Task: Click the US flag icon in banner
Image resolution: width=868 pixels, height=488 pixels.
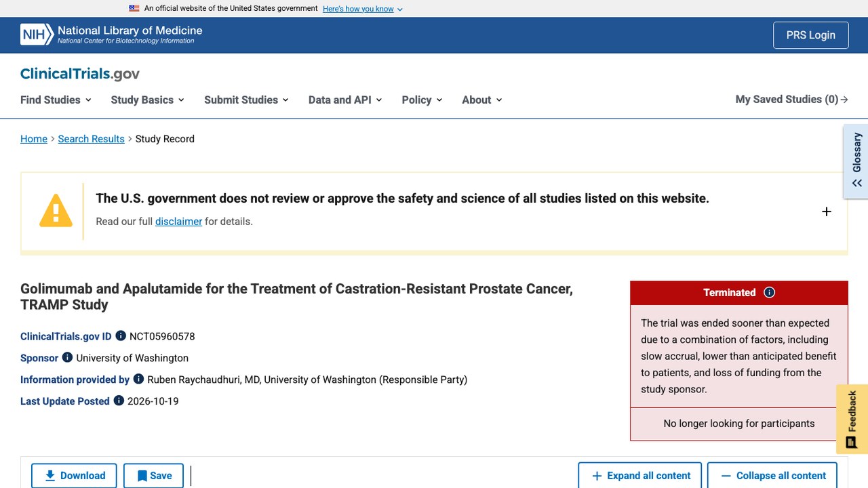Action: (134, 9)
